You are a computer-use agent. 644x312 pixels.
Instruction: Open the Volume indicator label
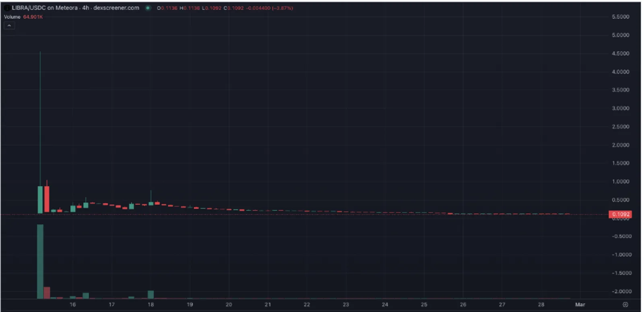[x=12, y=17]
